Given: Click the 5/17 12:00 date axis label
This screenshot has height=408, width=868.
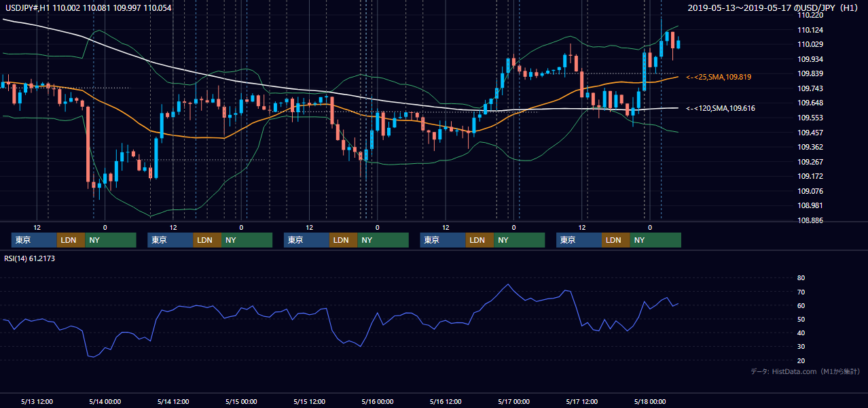Looking at the screenshot, I should [x=582, y=401].
